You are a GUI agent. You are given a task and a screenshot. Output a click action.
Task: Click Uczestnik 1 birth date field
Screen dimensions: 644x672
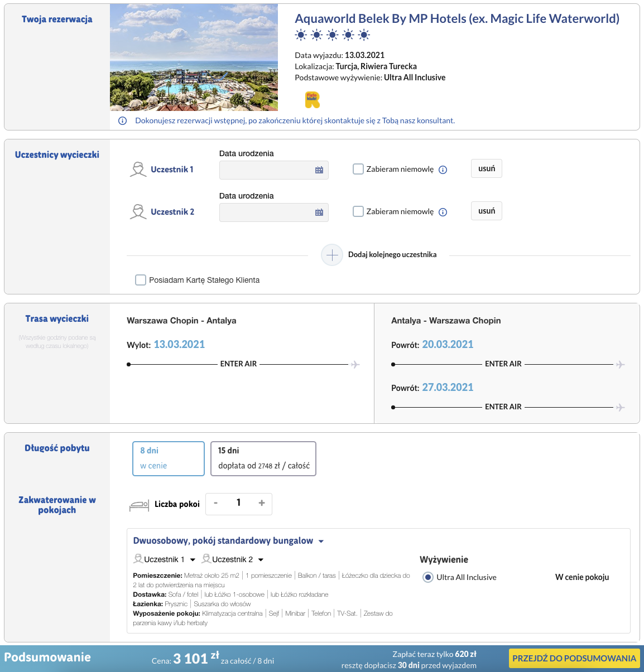(274, 170)
